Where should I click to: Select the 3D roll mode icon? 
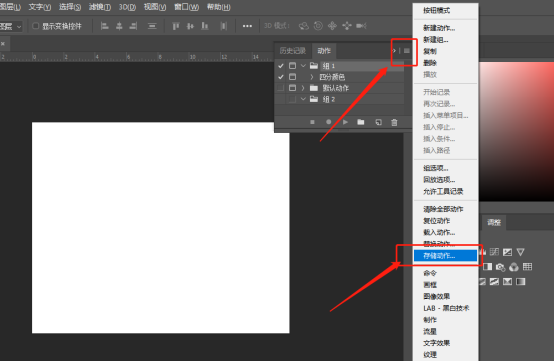[318, 26]
